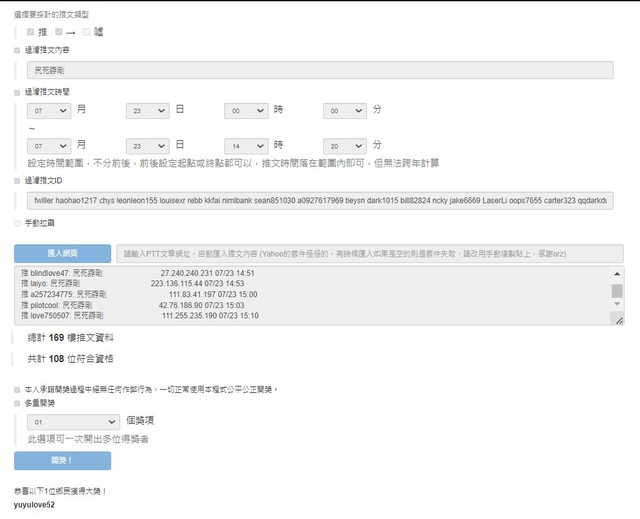Check the fair-draw pledge checkbox starting 本人承諾
640x519 pixels.
tap(17, 389)
